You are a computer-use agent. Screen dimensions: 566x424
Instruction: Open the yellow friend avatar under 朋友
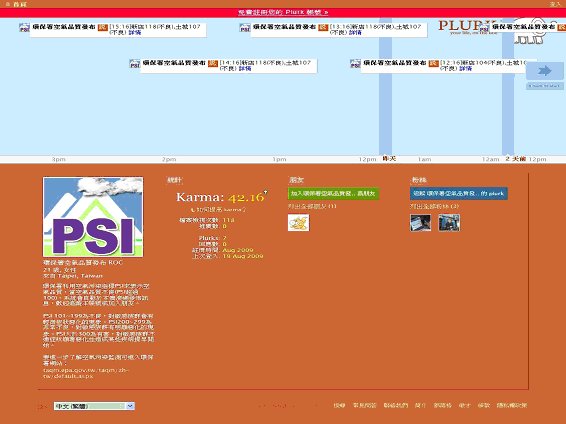299,223
